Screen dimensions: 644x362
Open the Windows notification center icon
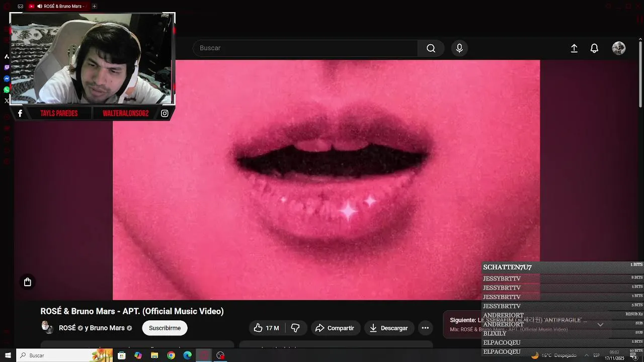pos(633,355)
